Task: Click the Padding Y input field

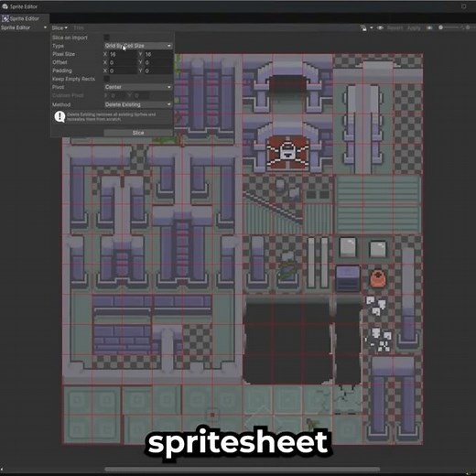Action: [x=158, y=70]
